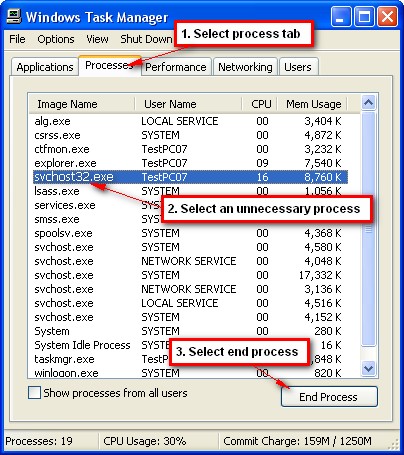Image resolution: width=404 pixels, height=455 pixels.
Task: Open the View menu
Action: [x=97, y=39]
